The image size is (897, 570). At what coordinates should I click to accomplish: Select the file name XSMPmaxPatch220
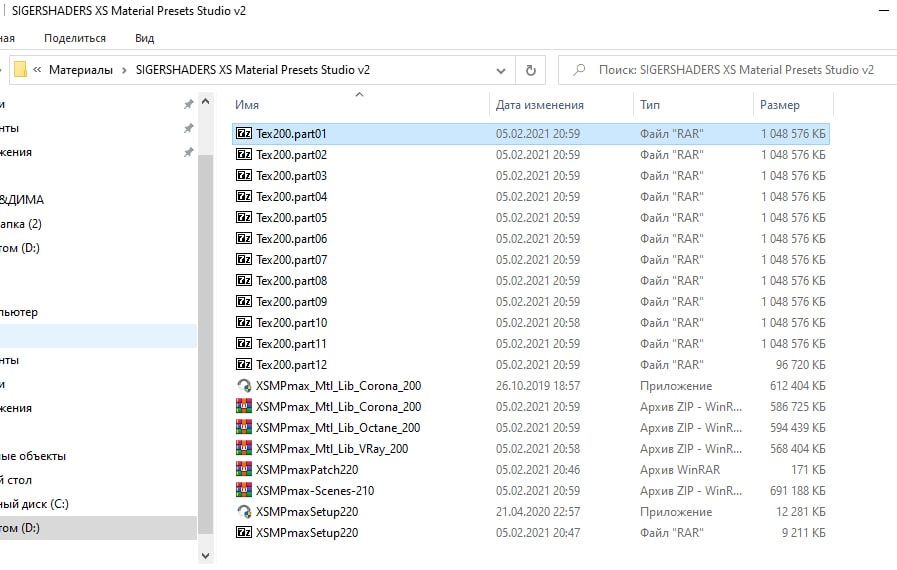[307, 470]
